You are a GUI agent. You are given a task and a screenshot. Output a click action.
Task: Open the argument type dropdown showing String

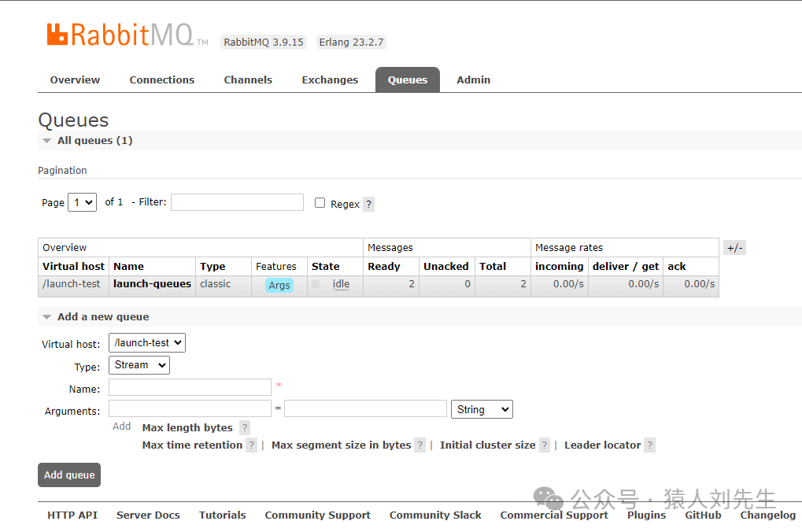pyautogui.click(x=482, y=409)
